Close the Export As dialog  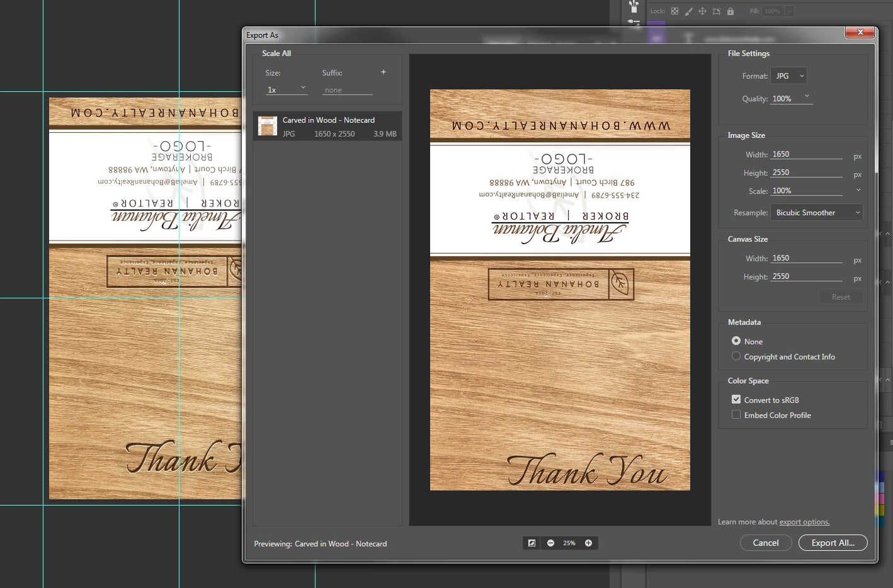coord(860,31)
